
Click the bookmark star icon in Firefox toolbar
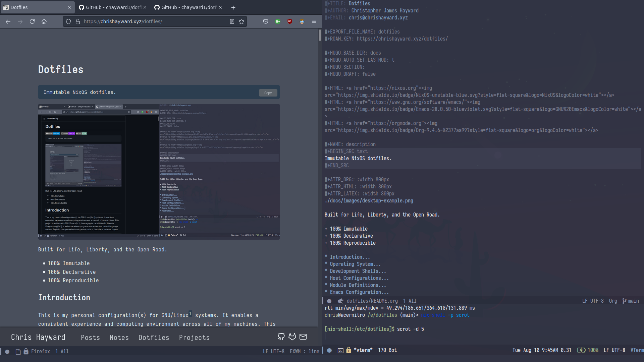(x=241, y=21)
